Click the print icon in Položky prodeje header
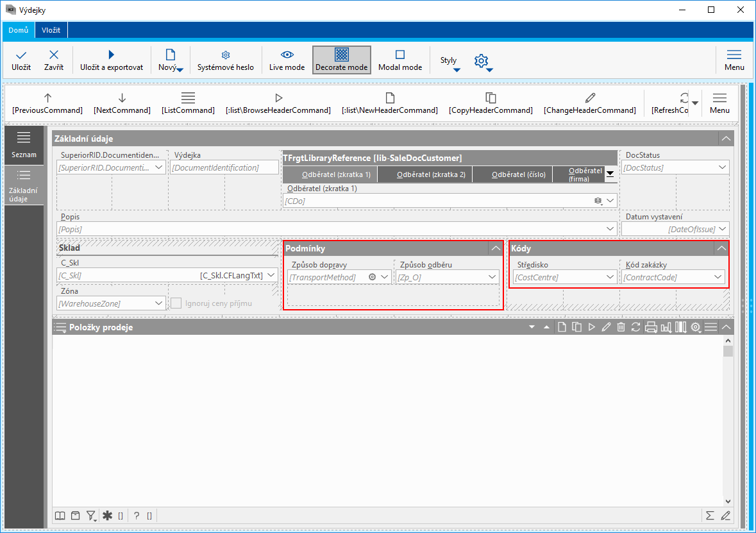Viewport: 756px width, 533px height. pos(651,327)
